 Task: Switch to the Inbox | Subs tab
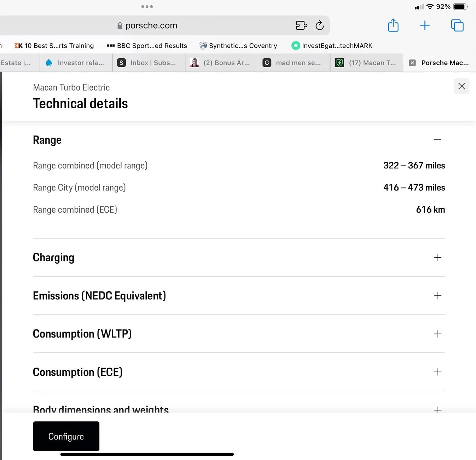pyautogui.click(x=149, y=63)
